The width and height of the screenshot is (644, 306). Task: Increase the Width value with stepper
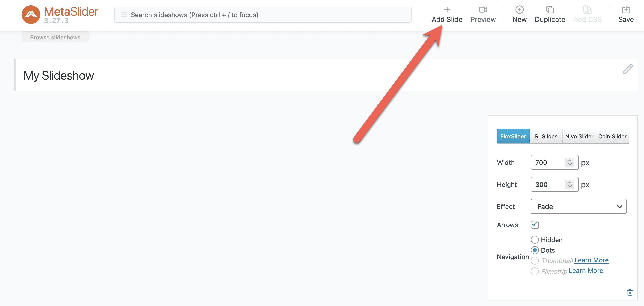pos(570,160)
